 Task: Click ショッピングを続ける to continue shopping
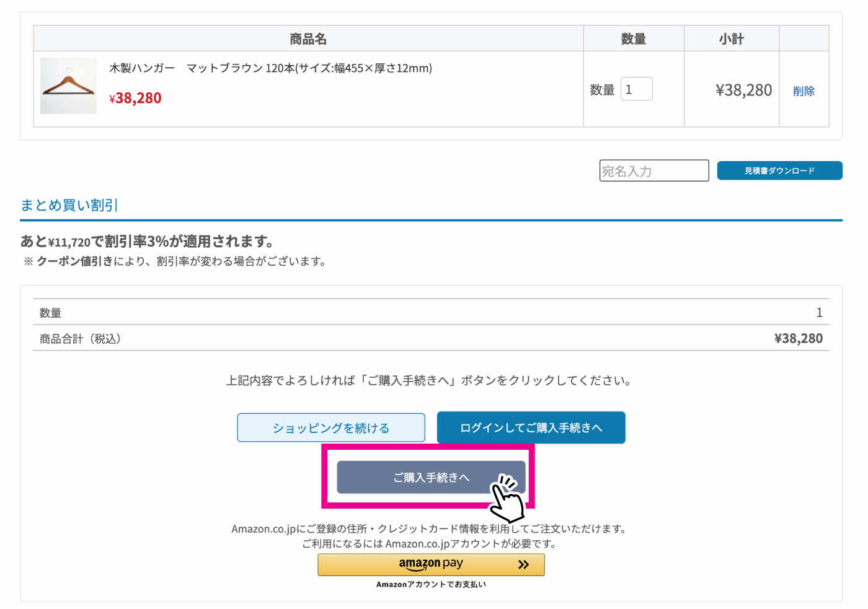(331, 427)
